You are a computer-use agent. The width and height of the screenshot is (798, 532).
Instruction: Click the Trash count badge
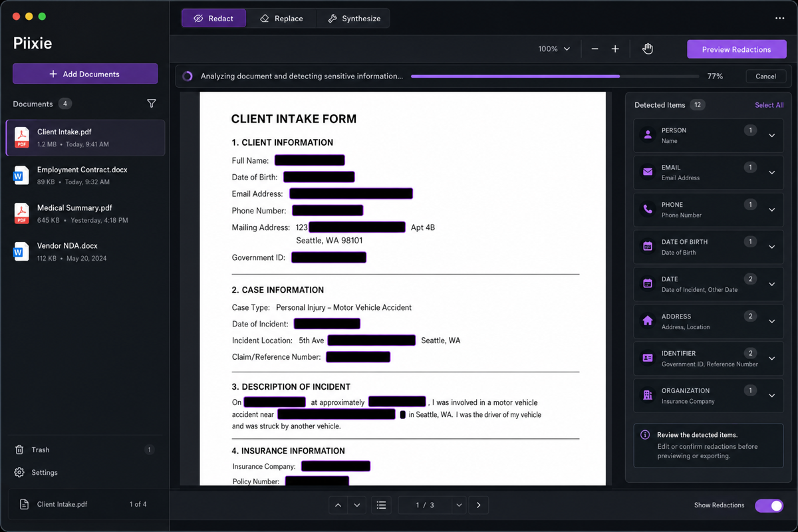coord(149,450)
